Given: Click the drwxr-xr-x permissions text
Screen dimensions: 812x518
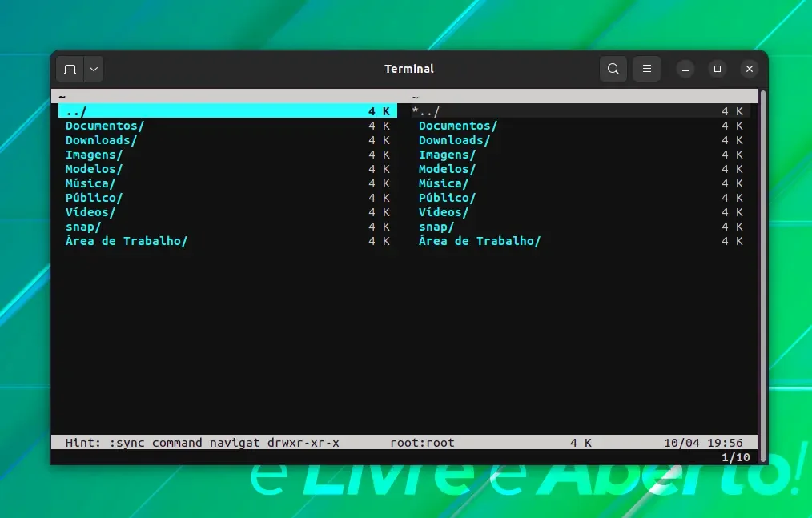Looking at the screenshot, I should (x=303, y=443).
